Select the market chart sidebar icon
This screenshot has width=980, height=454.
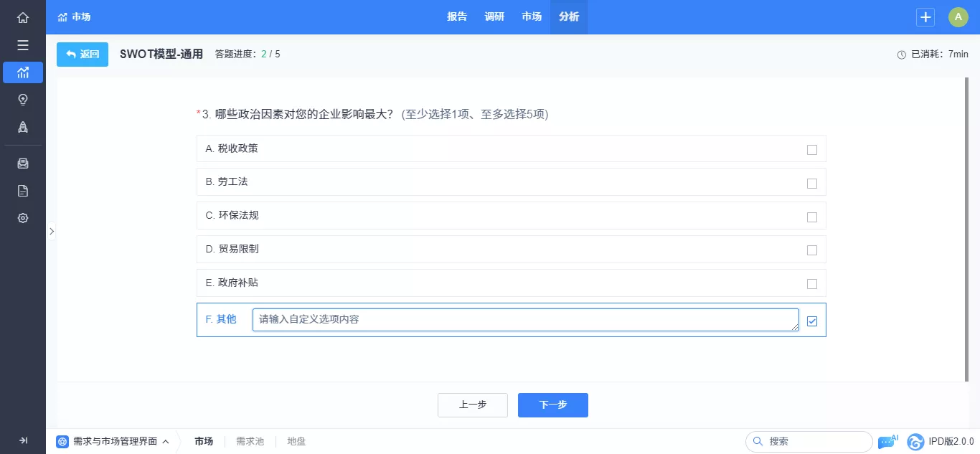23,72
